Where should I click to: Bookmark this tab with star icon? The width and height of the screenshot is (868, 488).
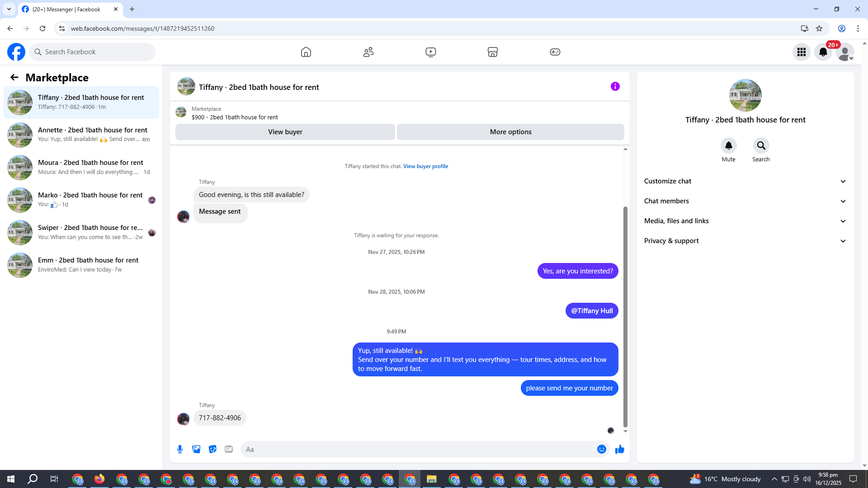pos(819,28)
